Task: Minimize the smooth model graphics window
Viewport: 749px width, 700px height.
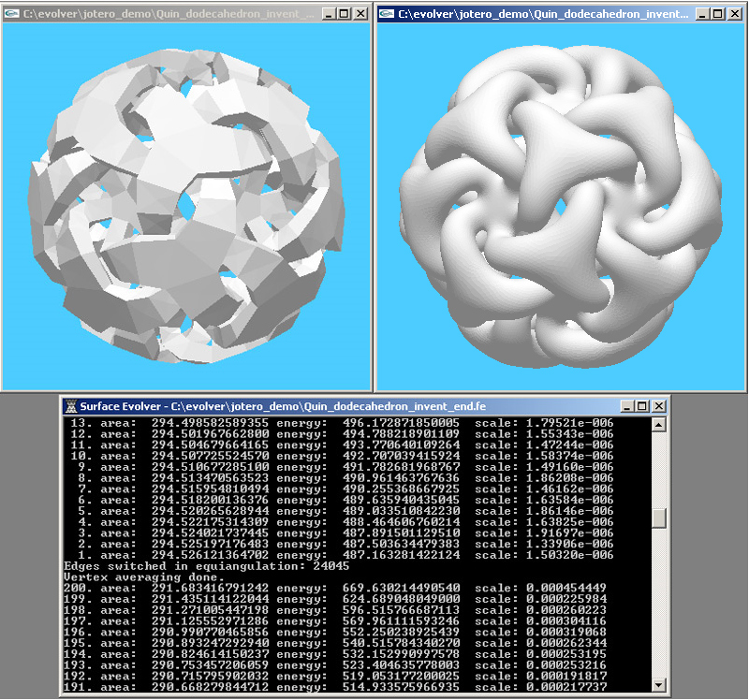Action: click(x=701, y=14)
